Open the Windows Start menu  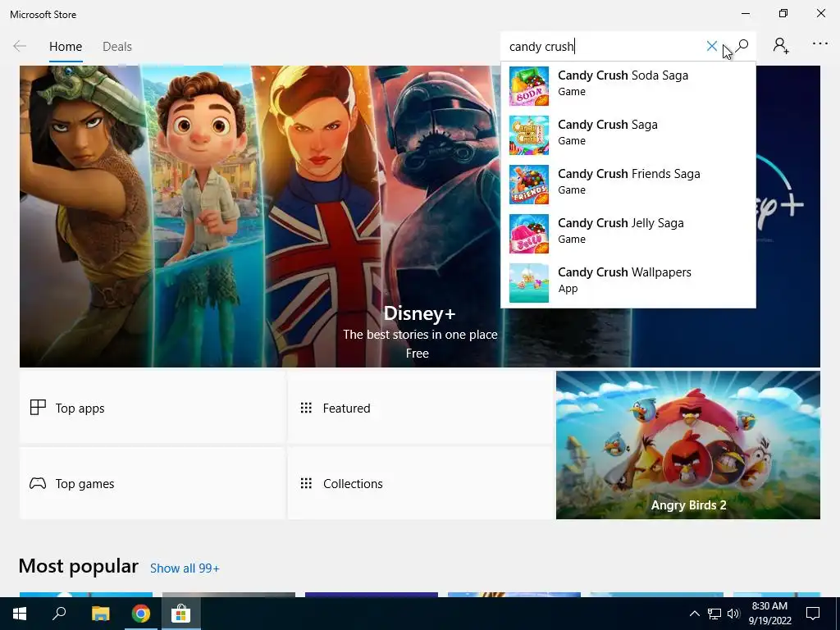click(x=20, y=614)
